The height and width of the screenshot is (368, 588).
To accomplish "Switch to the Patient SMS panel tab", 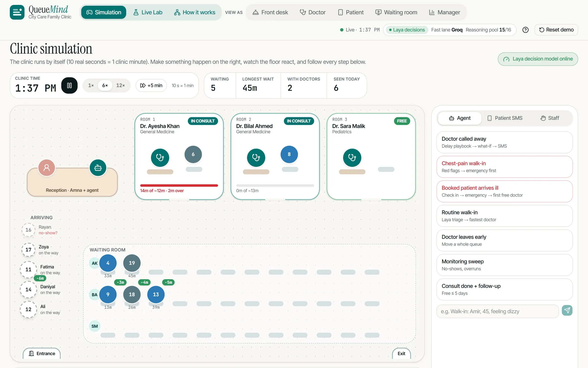I will pyautogui.click(x=505, y=118).
